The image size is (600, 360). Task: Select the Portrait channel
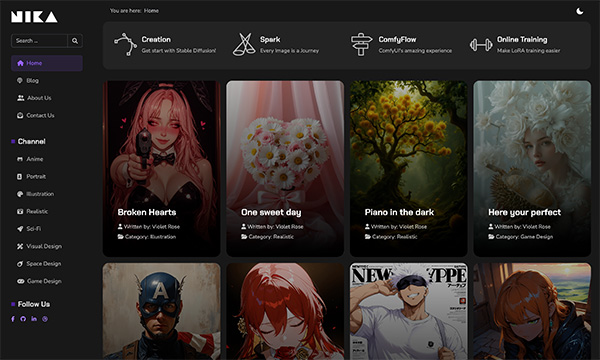coord(36,176)
